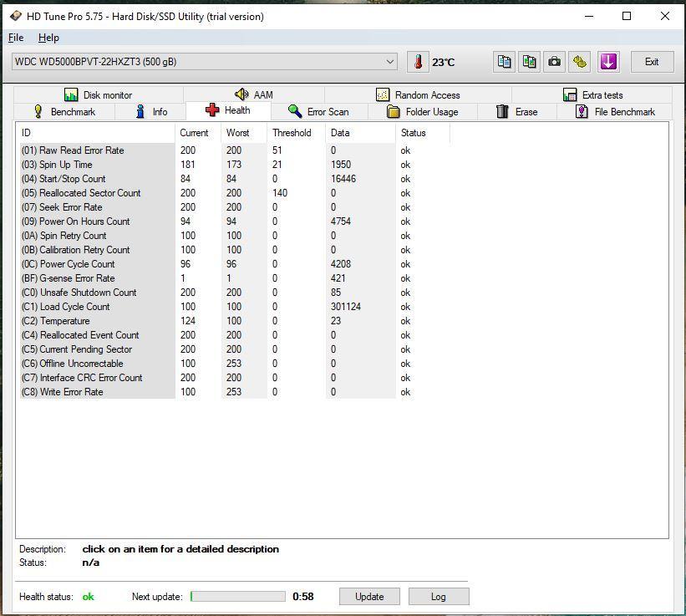686x616 pixels.
Task: Click the Next update progress bar
Action: point(237,596)
